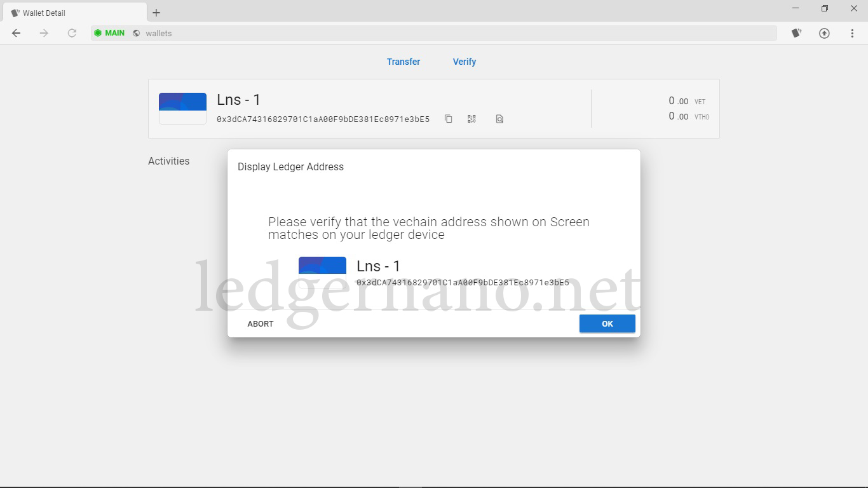Image resolution: width=868 pixels, height=488 pixels.
Task: Restore down the window
Action: [825, 8]
